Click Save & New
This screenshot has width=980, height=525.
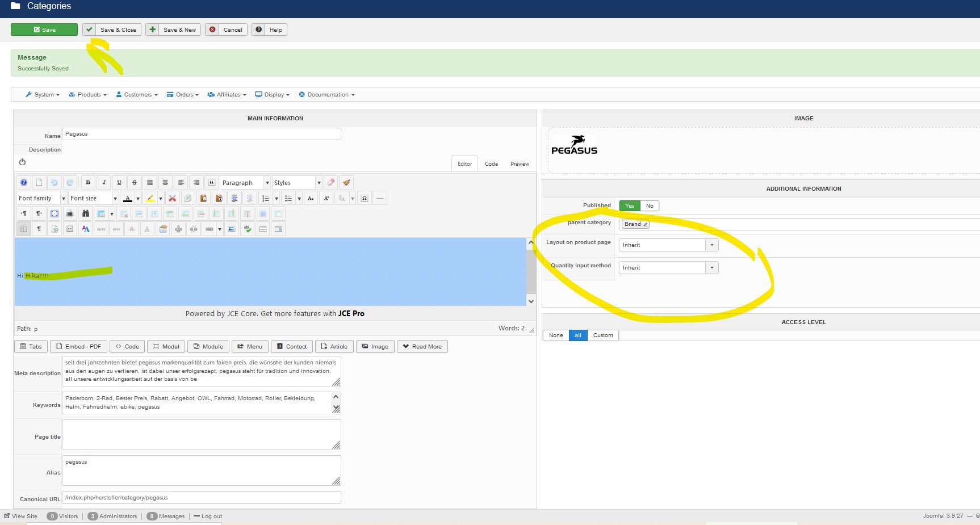(173, 30)
